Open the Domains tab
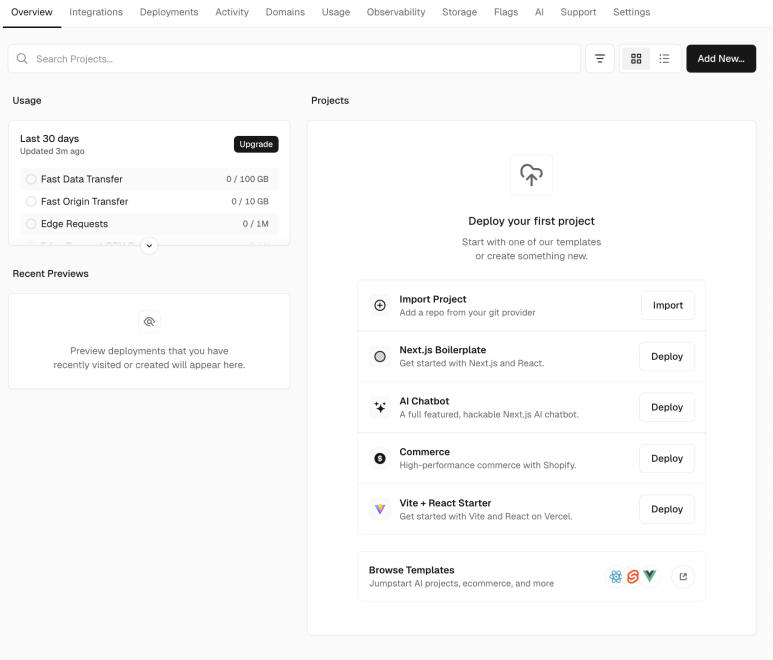This screenshot has height=660, width=773. 285,12
